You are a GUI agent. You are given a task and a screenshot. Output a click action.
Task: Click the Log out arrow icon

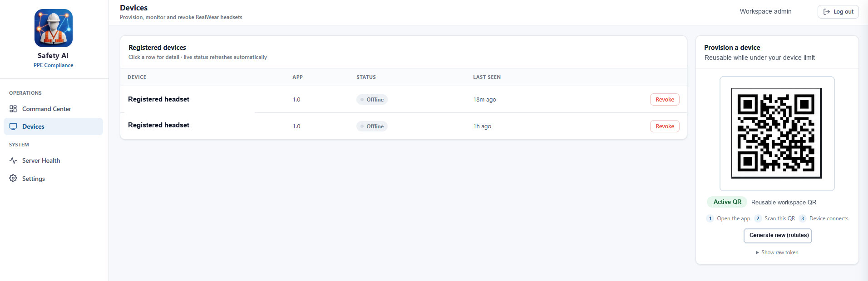[x=827, y=12]
